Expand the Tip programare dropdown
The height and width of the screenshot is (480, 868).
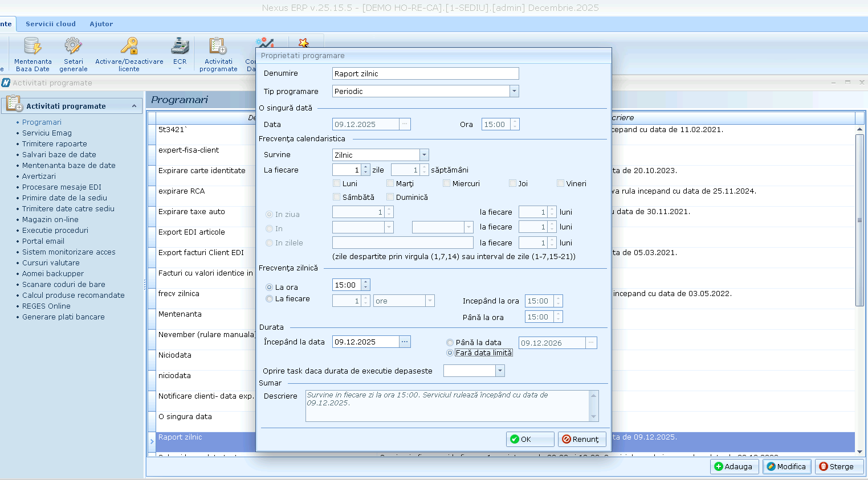pyautogui.click(x=514, y=91)
